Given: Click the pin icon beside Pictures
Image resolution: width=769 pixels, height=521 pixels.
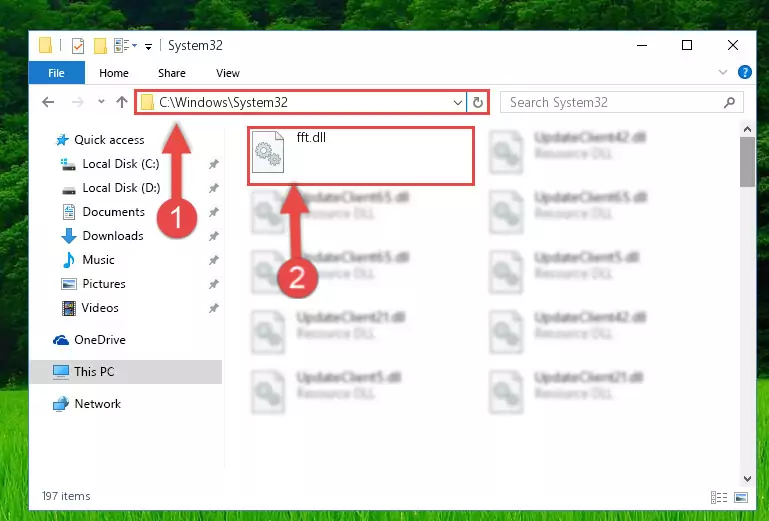Looking at the screenshot, I should pos(213,284).
